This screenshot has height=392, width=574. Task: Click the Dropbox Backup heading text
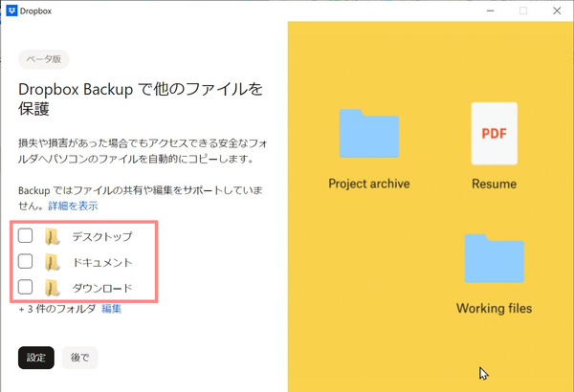(x=141, y=98)
